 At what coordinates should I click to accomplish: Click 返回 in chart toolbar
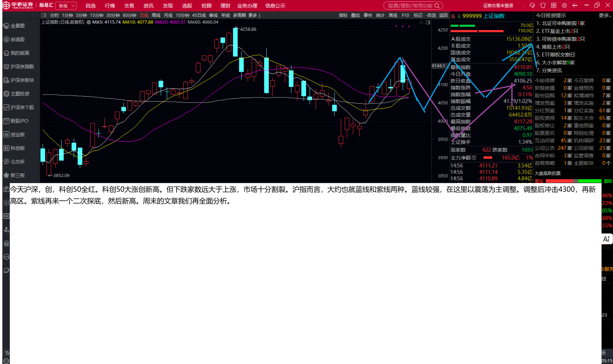443,15
